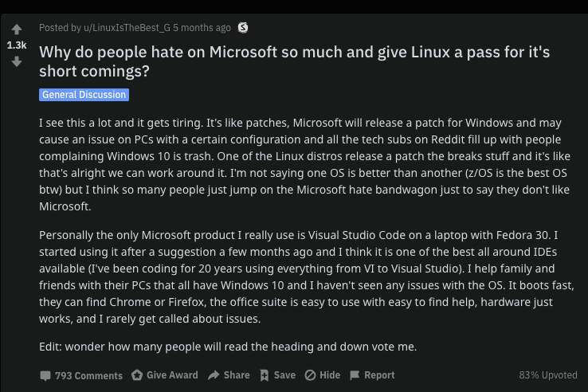Click the Report flag icon
This screenshot has height=392, width=588.
click(x=355, y=375)
